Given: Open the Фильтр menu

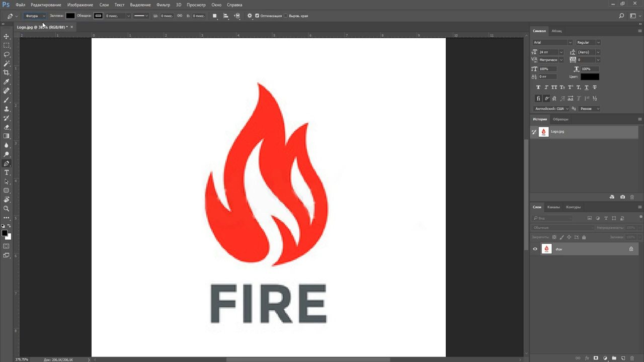Looking at the screenshot, I should pos(163,5).
